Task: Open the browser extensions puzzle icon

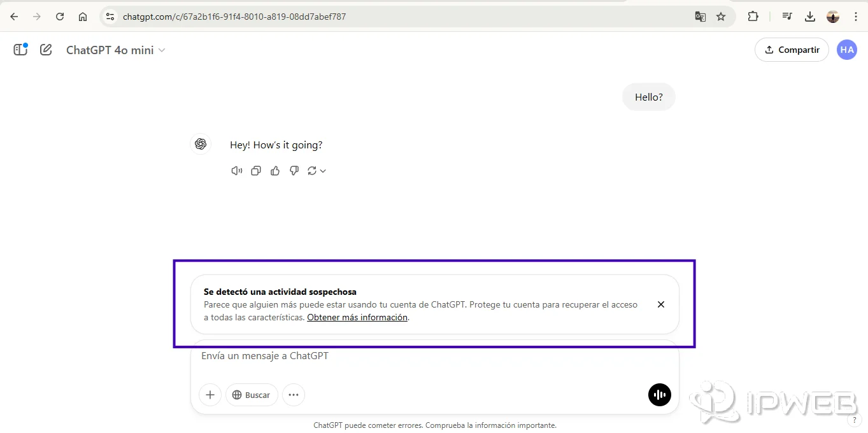Action: point(753,17)
